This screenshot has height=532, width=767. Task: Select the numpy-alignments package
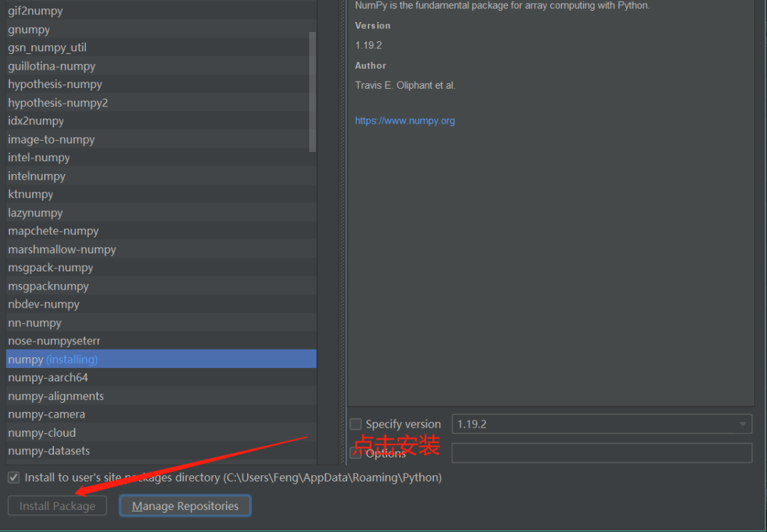point(161,396)
